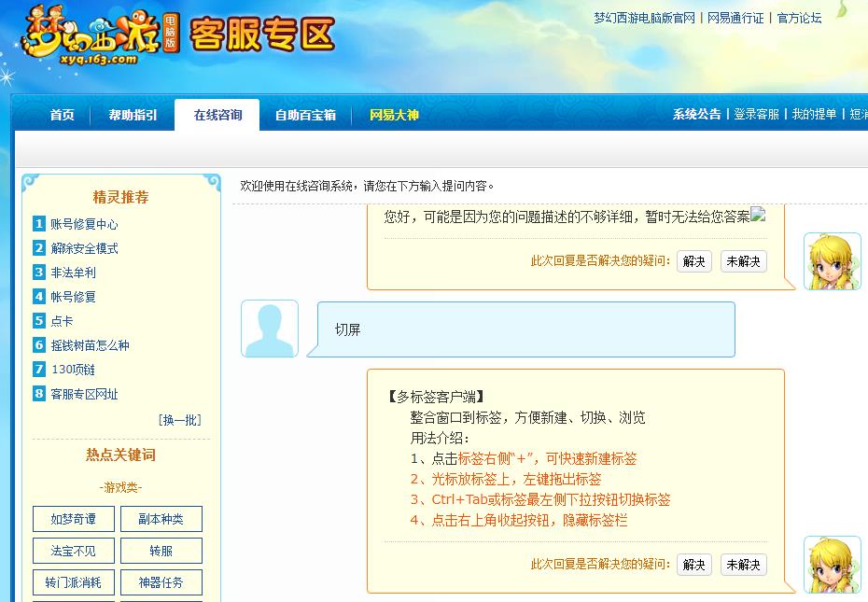This screenshot has width=868, height=602.
Task: Click the gray user avatar placeholder
Action: (x=269, y=329)
